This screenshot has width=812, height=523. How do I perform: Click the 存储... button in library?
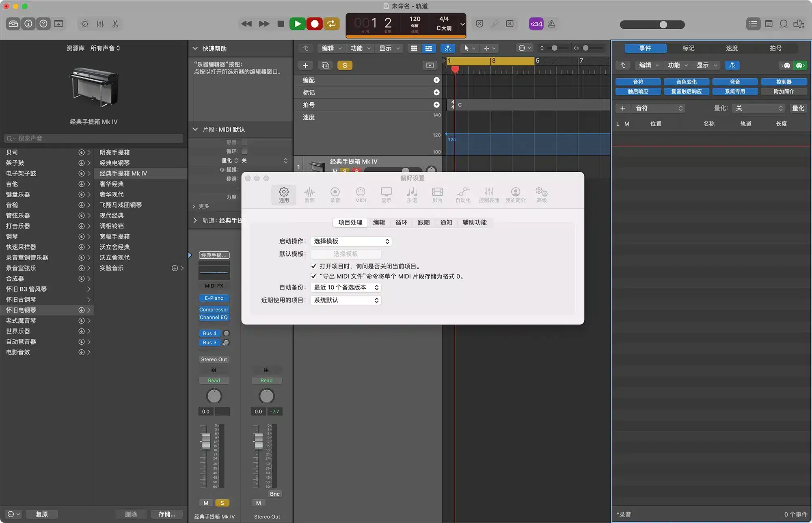(x=166, y=514)
